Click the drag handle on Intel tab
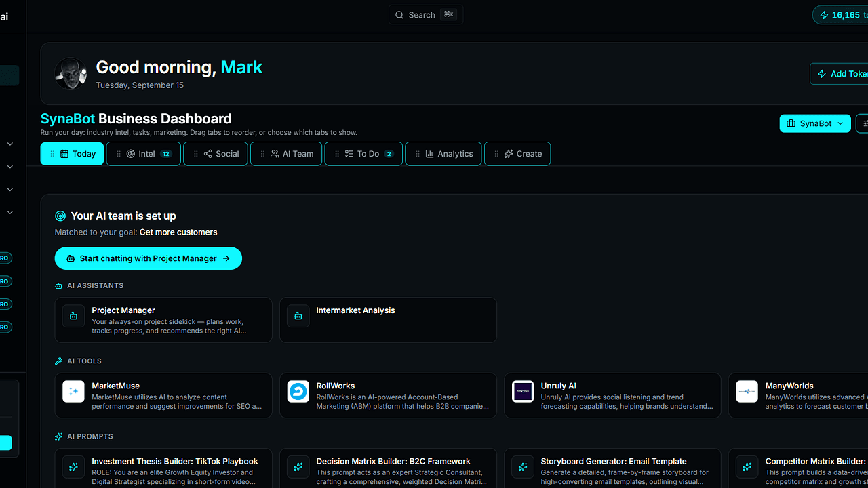868x488 pixels. pyautogui.click(x=119, y=154)
